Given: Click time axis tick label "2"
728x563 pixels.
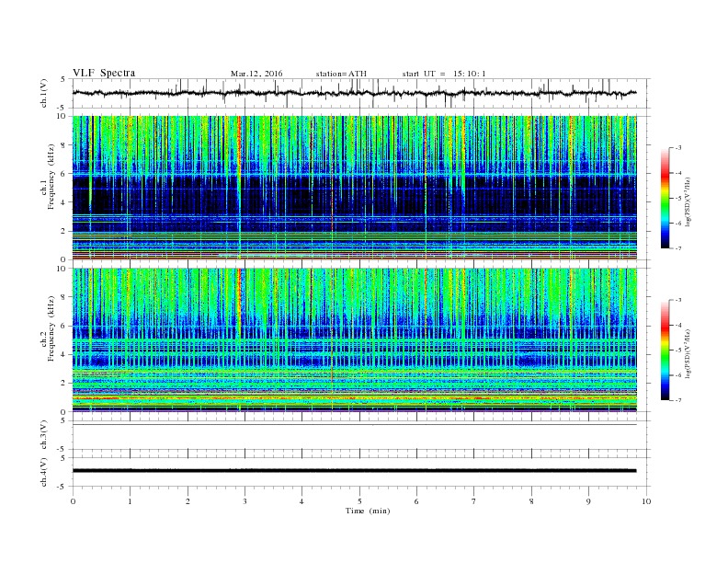Looking at the screenshot, I should [x=188, y=501].
